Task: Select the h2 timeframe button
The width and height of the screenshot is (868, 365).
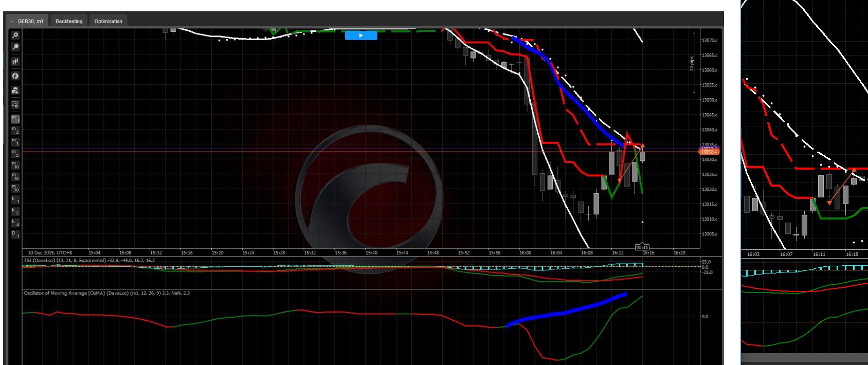Action: point(15,211)
